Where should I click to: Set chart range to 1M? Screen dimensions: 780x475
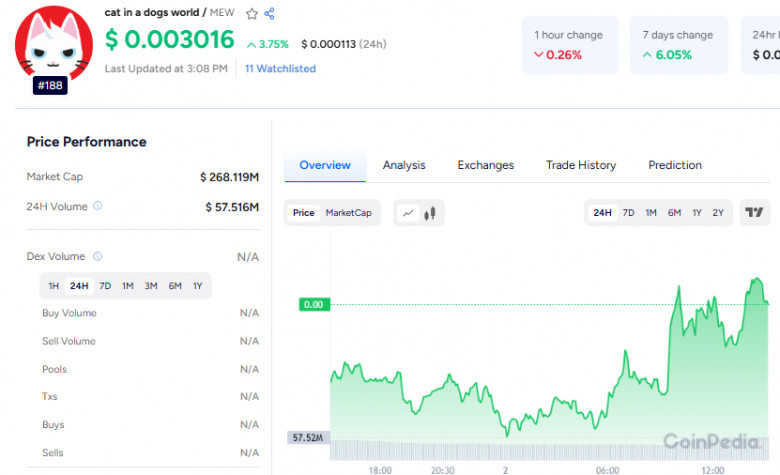pyautogui.click(x=651, y=213)
